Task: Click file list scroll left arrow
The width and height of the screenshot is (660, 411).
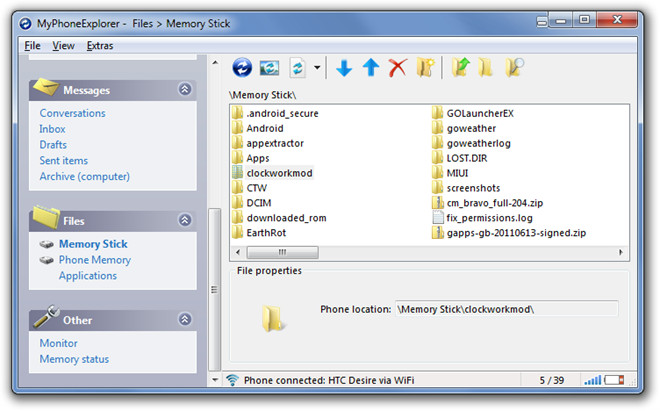Action: pyautogui.click(x=238, y=252)
